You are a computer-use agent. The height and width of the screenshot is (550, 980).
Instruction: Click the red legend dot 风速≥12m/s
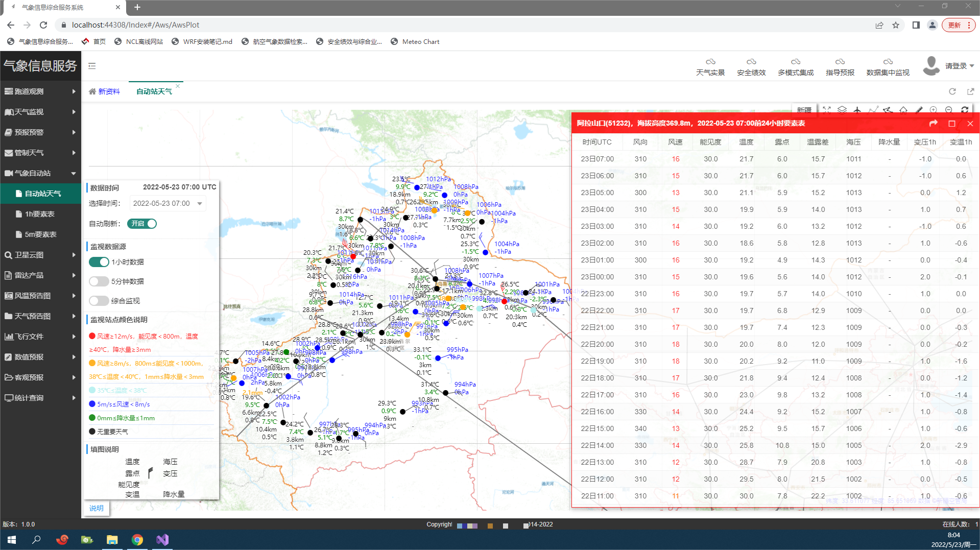coord(92,336)
